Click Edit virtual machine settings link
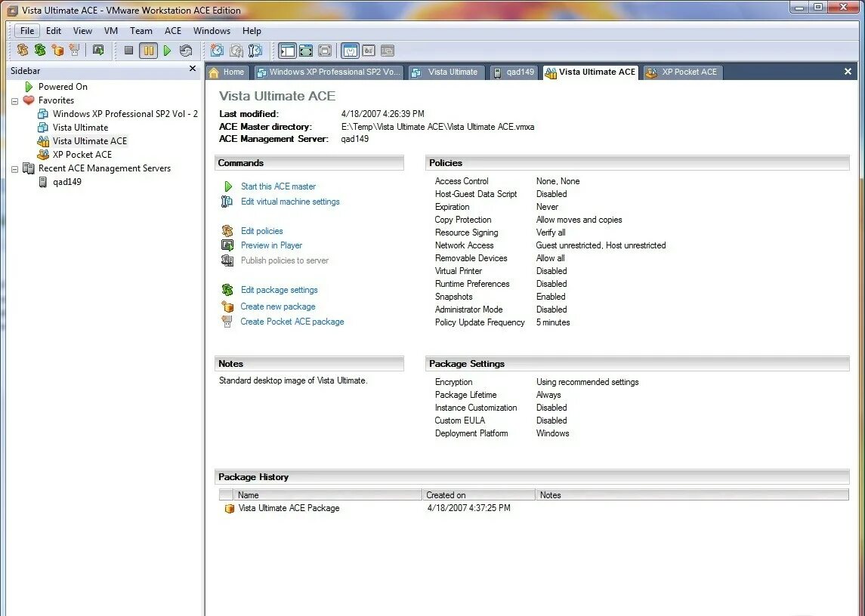Viewport: 865px width, 616px height. click(290, 202)
